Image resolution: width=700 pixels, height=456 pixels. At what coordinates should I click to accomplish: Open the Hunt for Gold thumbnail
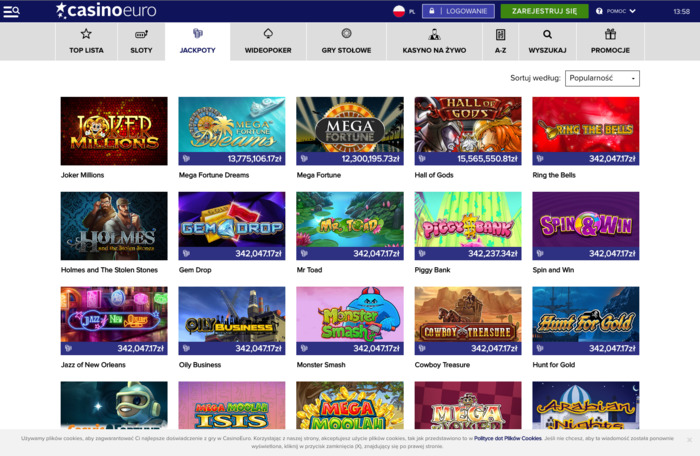[x=586, y=320]
